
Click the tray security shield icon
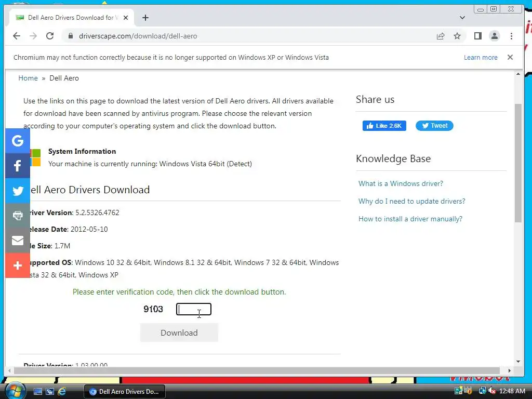468,391
